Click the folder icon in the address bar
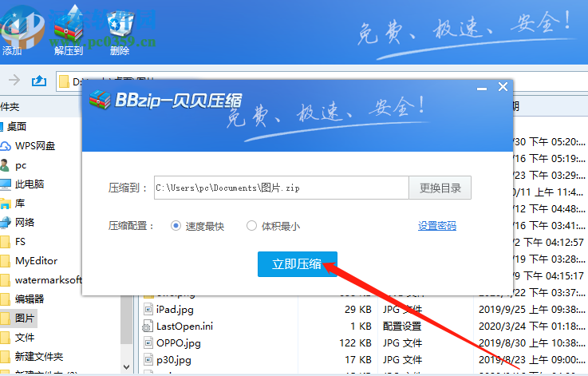588x376 pixels. (x=64, y=81)
